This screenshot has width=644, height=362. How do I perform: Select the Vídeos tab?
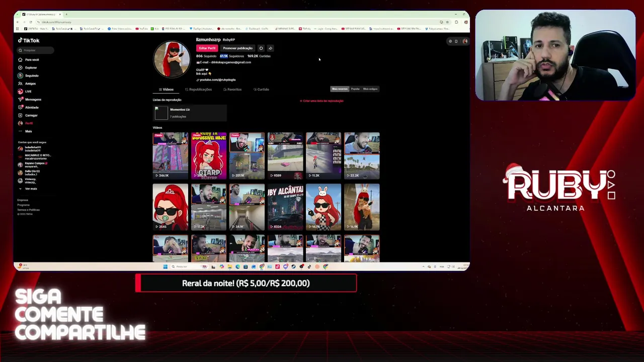167,89
